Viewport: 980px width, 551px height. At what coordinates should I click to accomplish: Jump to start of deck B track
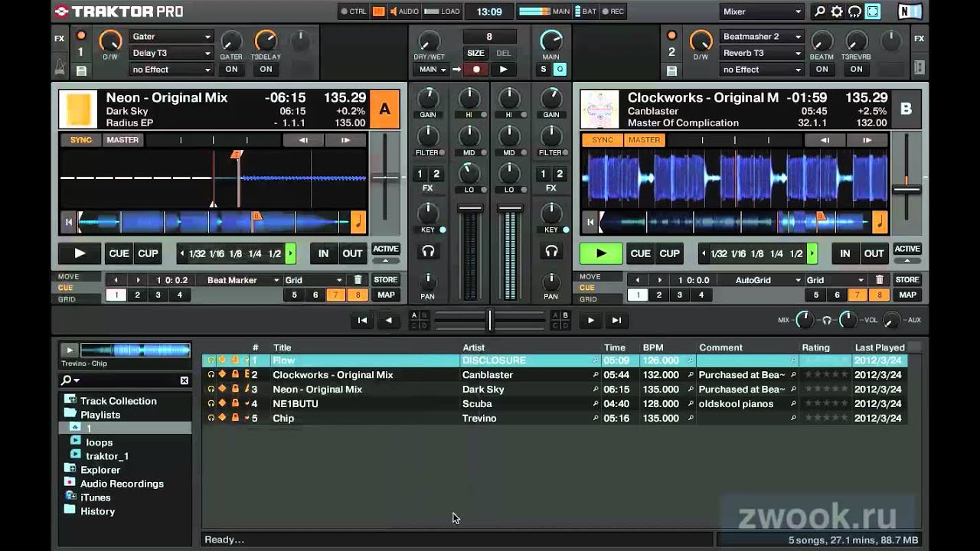coord(590,223)
